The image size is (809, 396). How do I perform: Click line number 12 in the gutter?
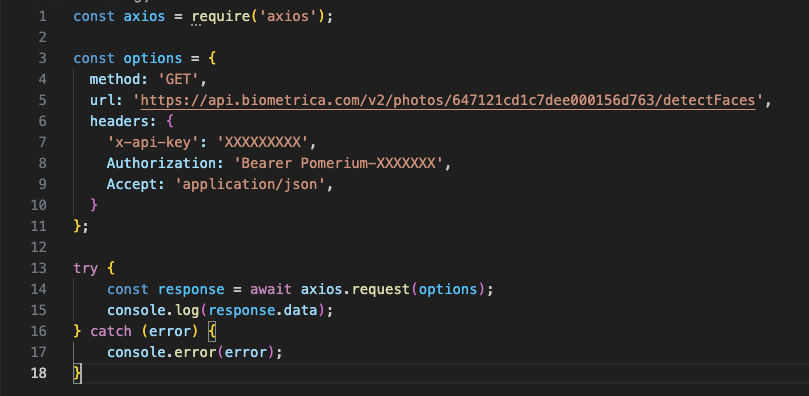(x=38, y=247)
